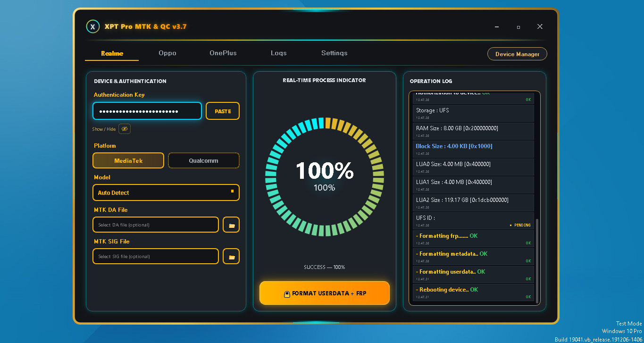The width and height of the screenshot is (644, 343).
Task: Click the 'DEVICE & AUTHENTICATION' heading
Action: (130, 81)
